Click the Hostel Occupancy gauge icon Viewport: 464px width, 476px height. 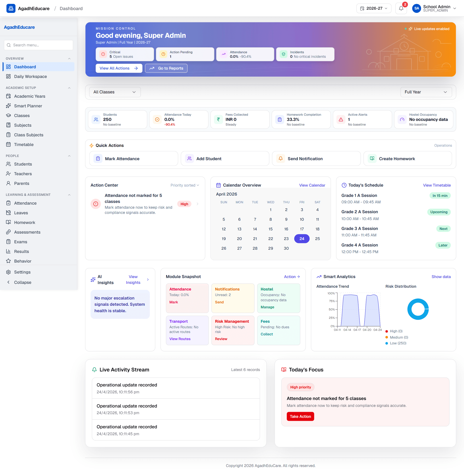coord(402,119)
